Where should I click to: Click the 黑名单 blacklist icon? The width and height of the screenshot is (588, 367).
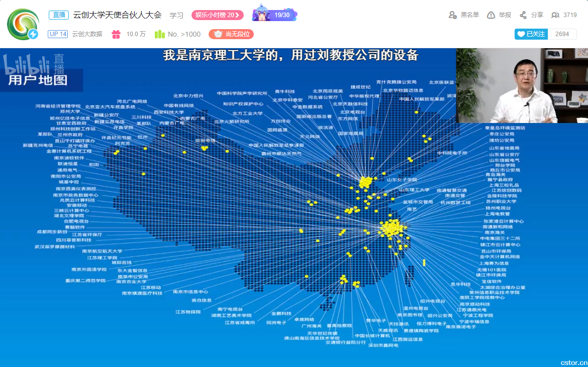pos(453,15)
